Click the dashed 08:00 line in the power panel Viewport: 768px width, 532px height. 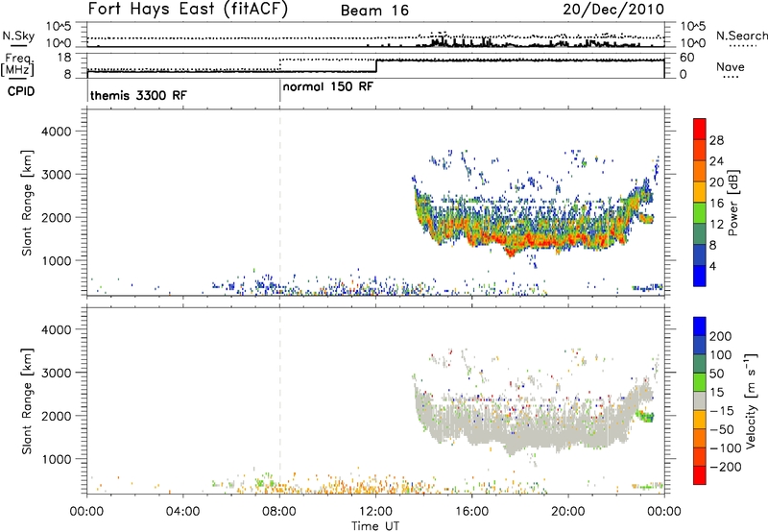click(x=279, y=203)
